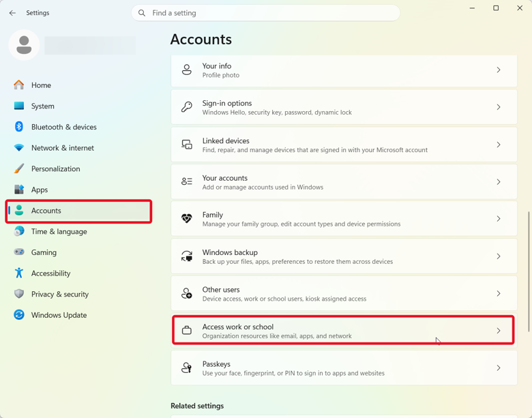Click the Find a setting search box
532x418 pixels.
tap(266, 13)
